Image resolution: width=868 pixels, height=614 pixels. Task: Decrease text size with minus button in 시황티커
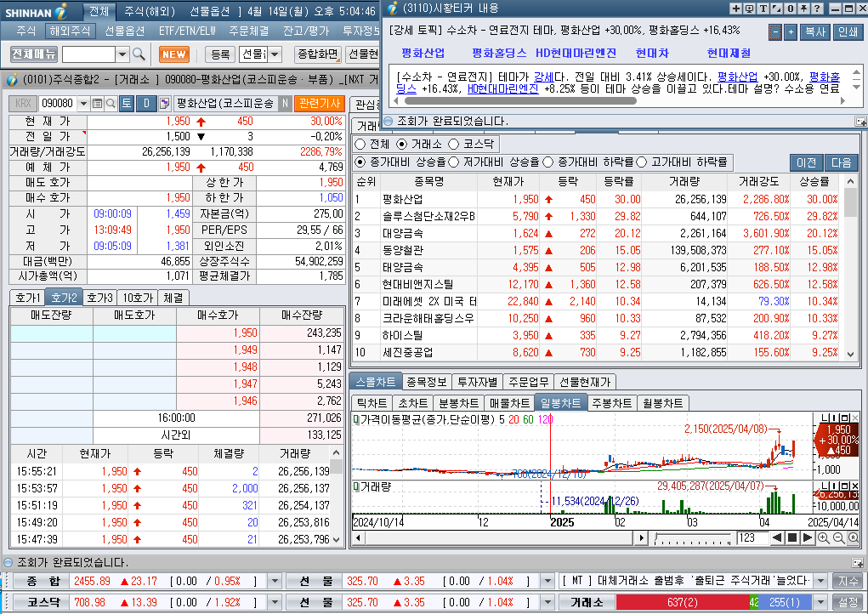click(x=775, y=32)
